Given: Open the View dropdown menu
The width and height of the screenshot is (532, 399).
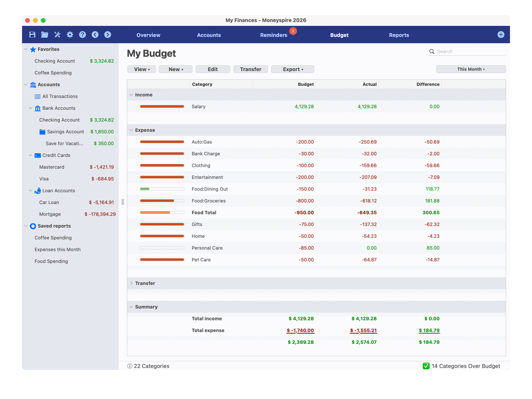Looking at the screenshot, I should (142, 69).
